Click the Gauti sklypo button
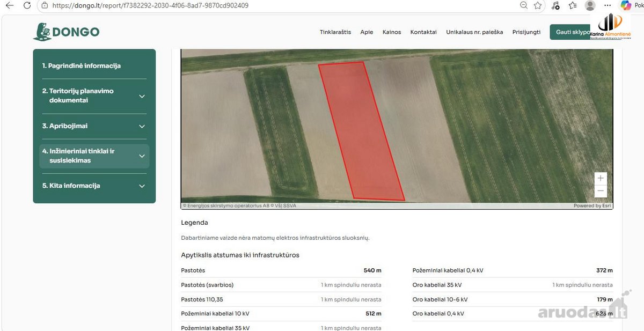Viewport: 644px width, 331px height. point(570,32)
